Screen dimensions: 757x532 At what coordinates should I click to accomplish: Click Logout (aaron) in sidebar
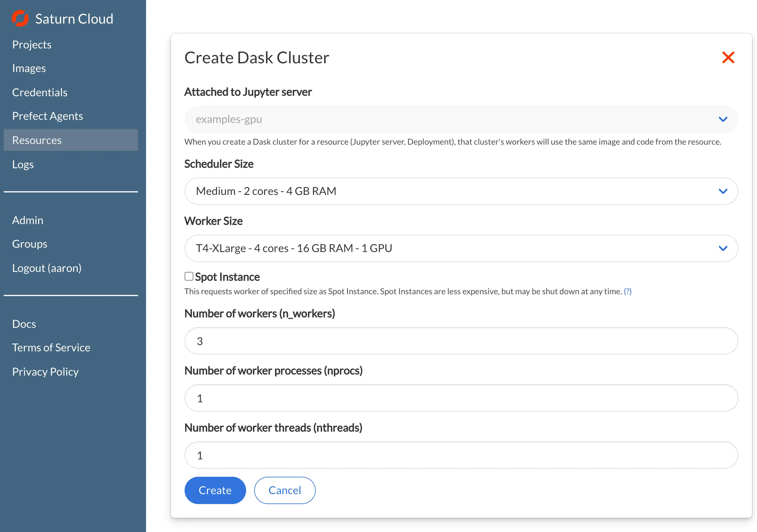[47, 268]
